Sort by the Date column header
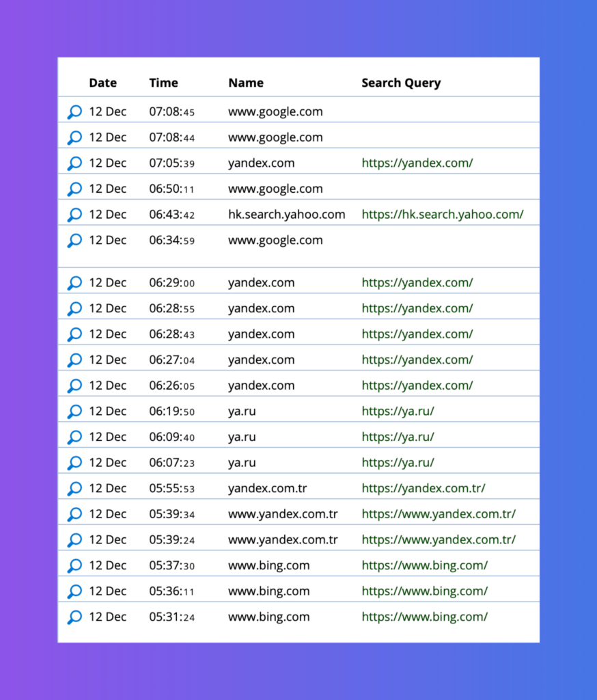597x700 pixels. tap(102, 83)
